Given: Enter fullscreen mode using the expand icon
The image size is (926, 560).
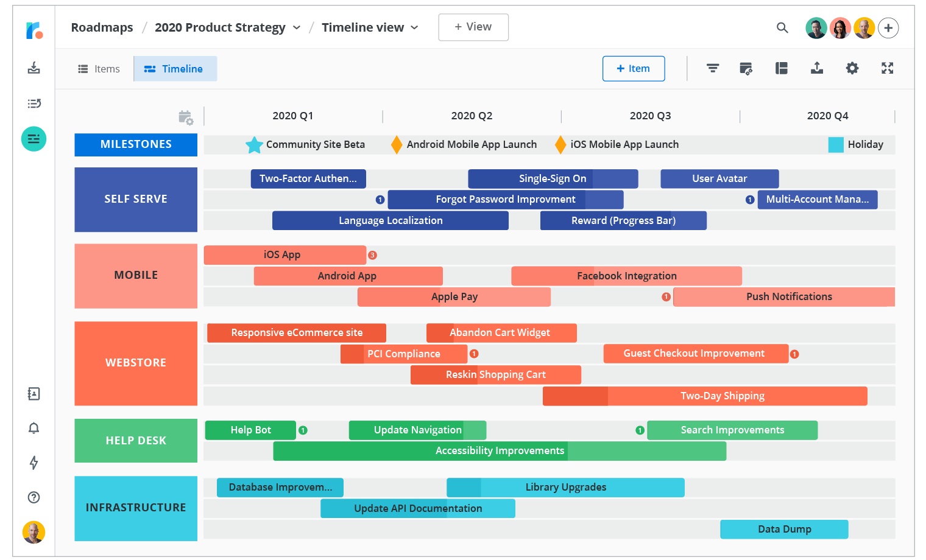Looking at the screenshot, I should 887,68.
